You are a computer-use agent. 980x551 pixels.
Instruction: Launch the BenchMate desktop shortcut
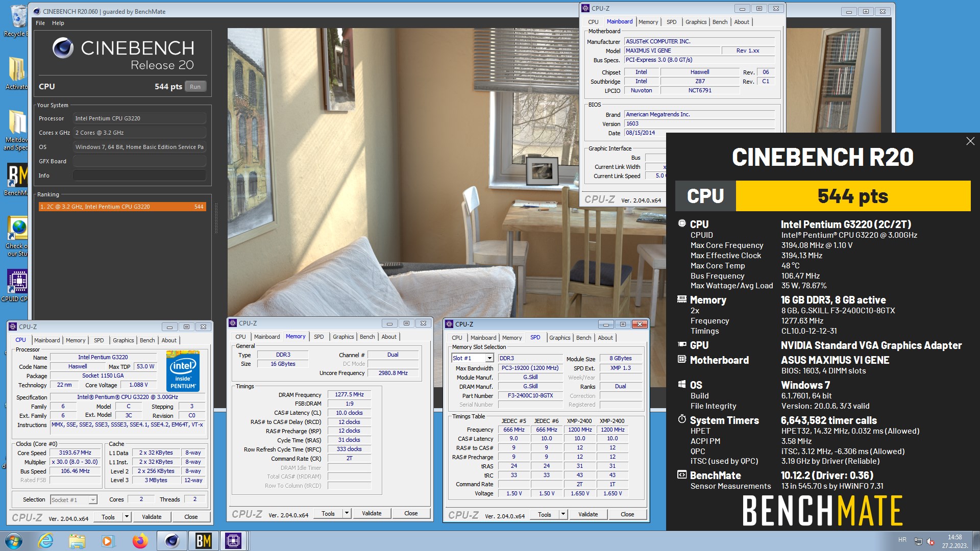[x=17, y=179]
